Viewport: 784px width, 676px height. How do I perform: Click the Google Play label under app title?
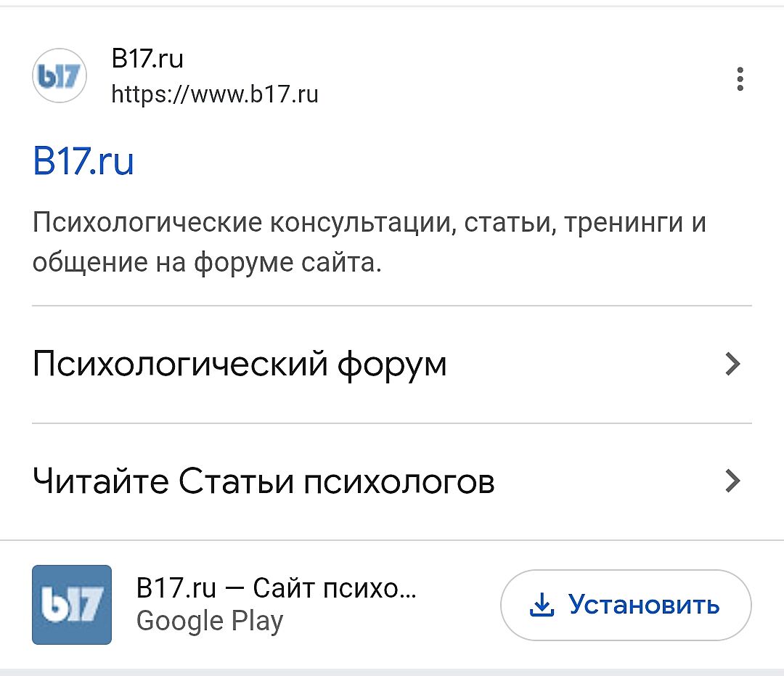tap(210, 621)
